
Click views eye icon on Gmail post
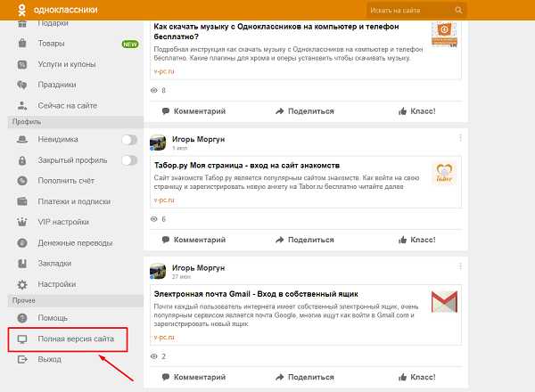click(x=154, y=356)
